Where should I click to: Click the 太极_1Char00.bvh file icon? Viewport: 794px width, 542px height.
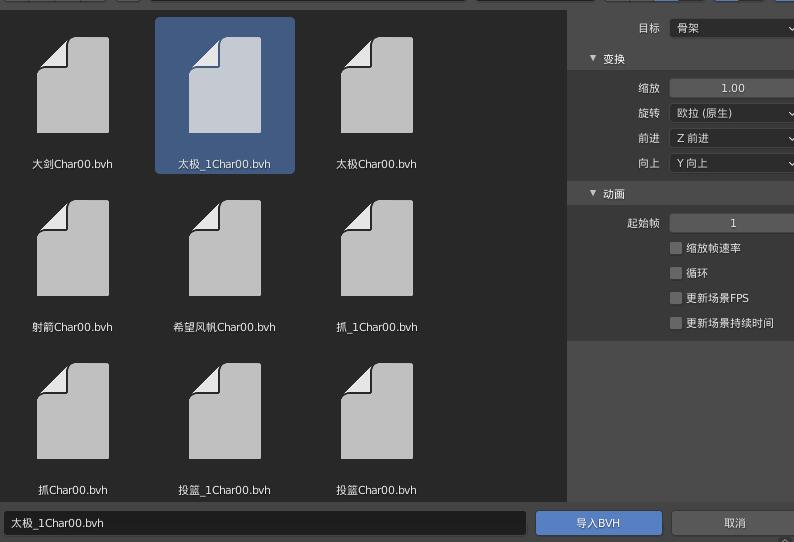[x=225, y=85]
